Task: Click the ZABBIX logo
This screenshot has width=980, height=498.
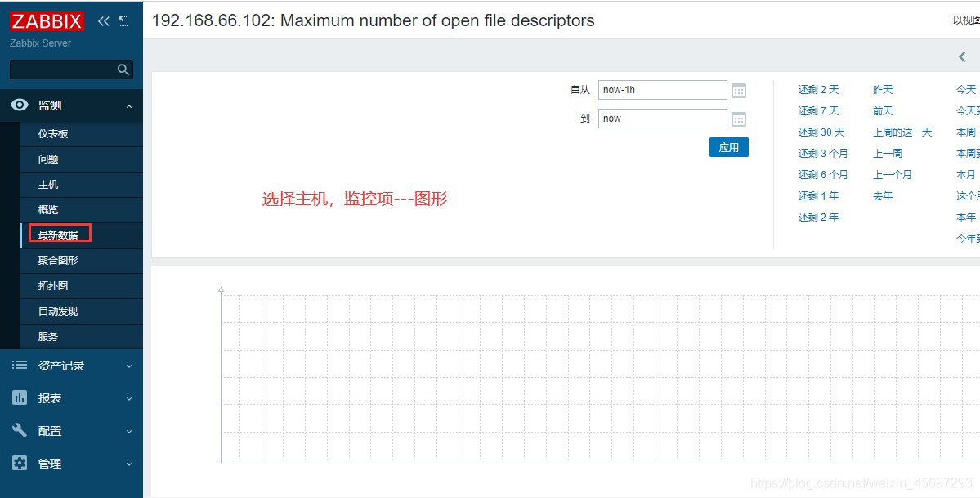Action: click(47, 21)
